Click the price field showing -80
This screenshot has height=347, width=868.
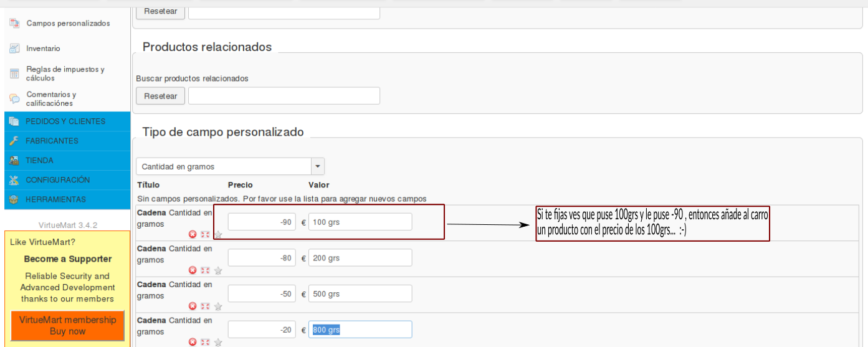[x=262, y=258]
